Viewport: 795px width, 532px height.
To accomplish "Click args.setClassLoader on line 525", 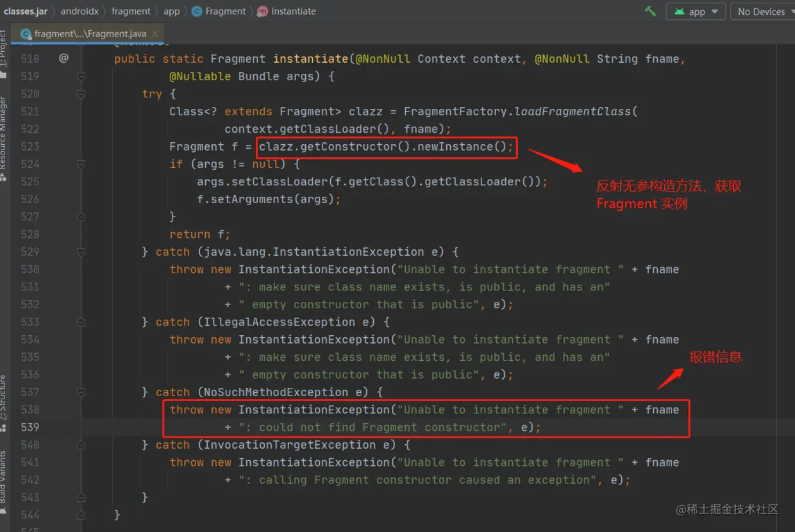I will pos(259,181).
